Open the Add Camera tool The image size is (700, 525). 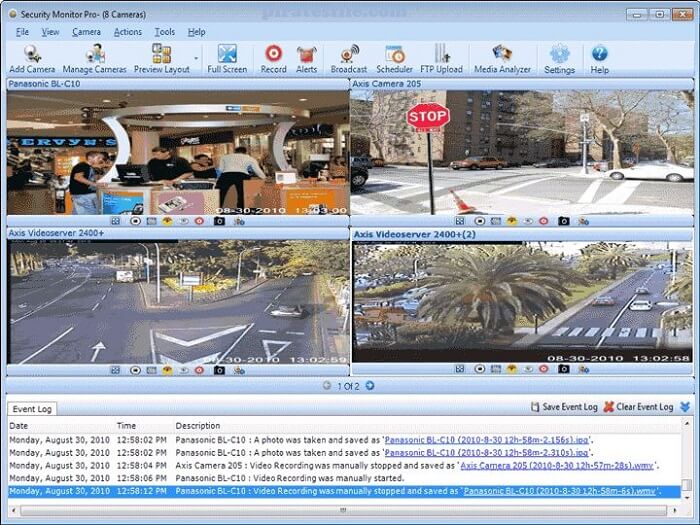click(32, 59)
